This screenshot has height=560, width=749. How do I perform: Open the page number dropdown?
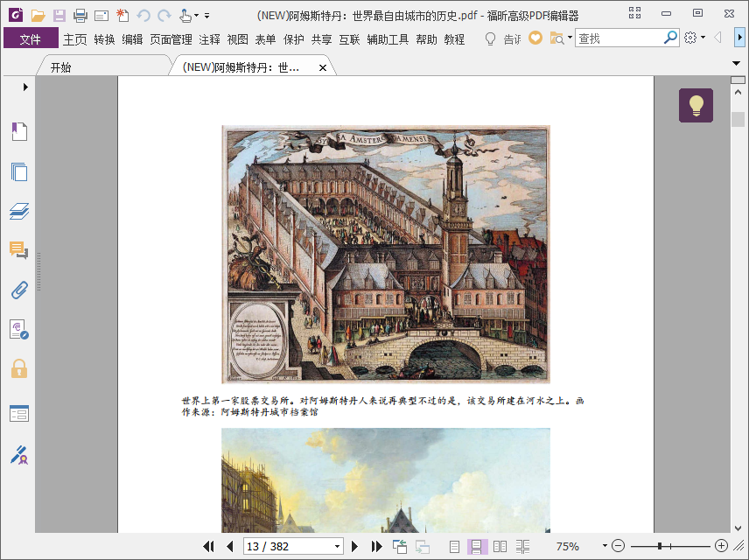pyautogui.click(x=337, y=546)
